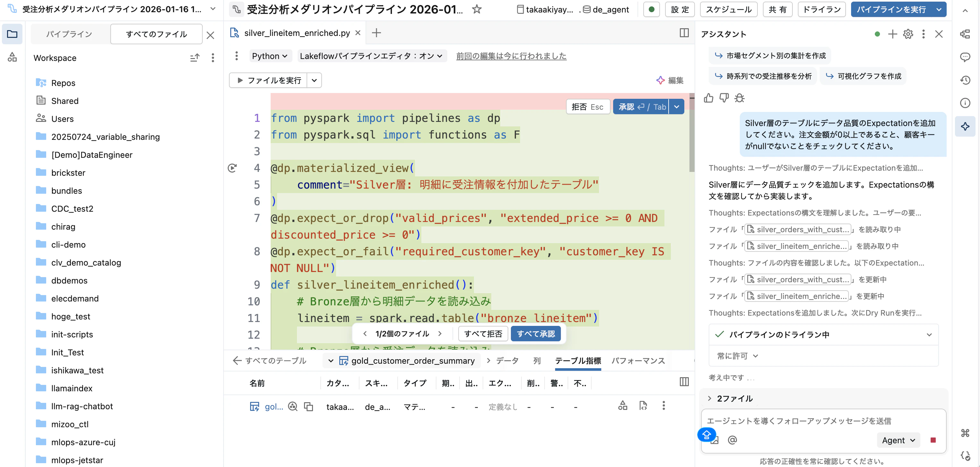Open the Python language selector dropdown
Viewport: 980px width, 467px height.
270,55
